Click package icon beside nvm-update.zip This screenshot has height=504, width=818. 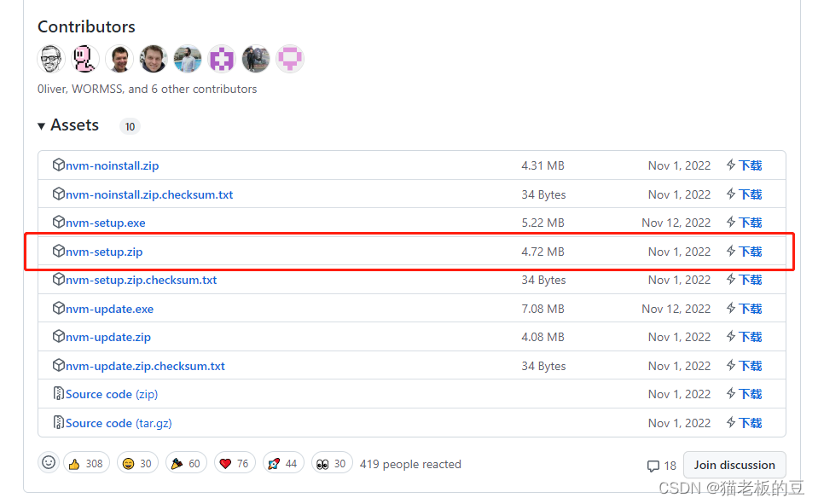point(58,336)
